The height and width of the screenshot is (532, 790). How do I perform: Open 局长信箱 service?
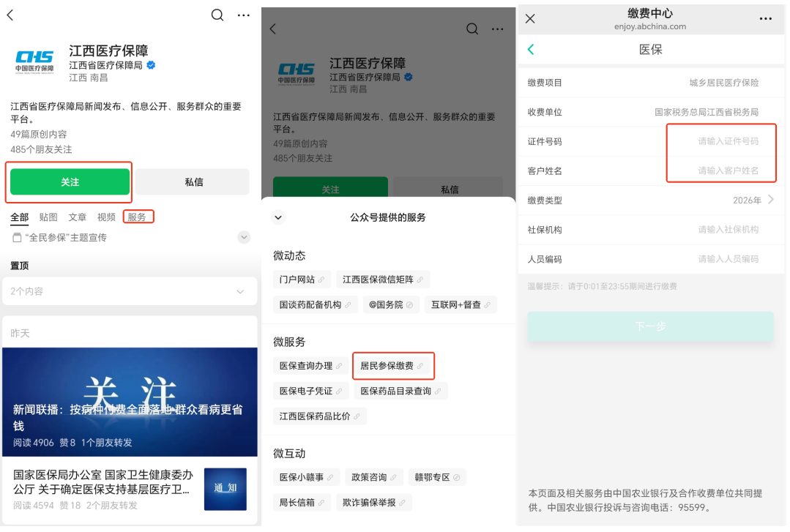[x=302, y=502]
